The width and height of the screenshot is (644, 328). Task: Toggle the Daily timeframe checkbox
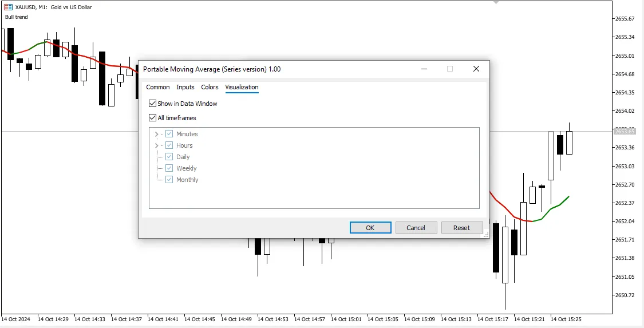coord(169,157)
